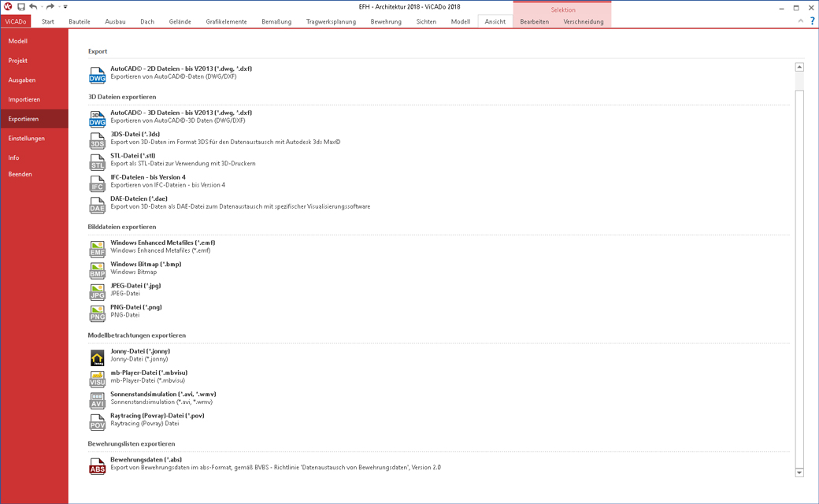
Task: Click the BMP bitmap export icon
Action: pos(97,270)
